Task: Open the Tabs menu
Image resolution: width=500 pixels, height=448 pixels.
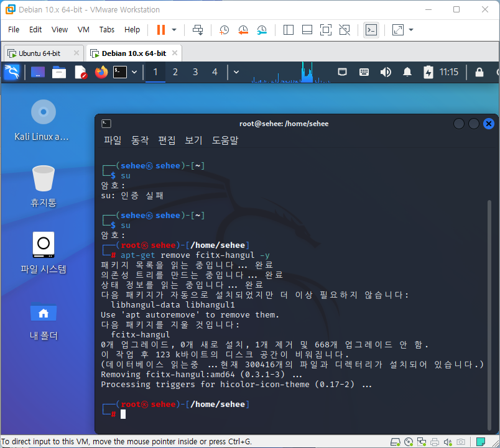Action: coord(107,30)
